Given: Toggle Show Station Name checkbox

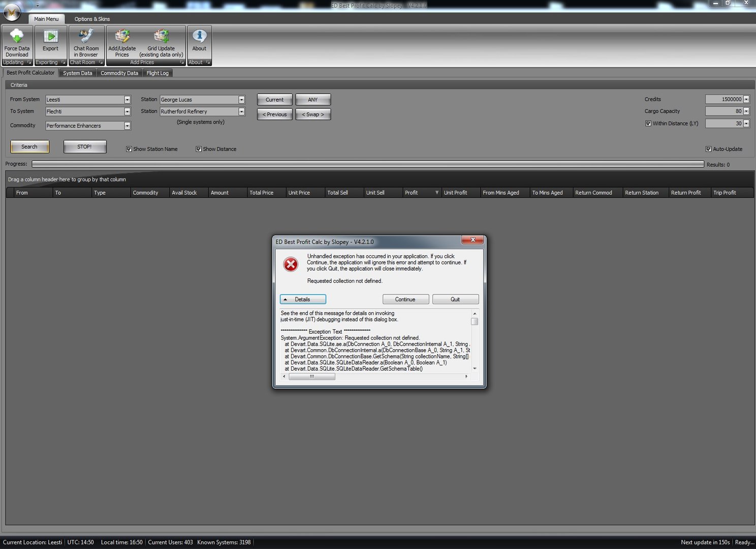Looking at the screenshot, I should click(x=129, y=149).
